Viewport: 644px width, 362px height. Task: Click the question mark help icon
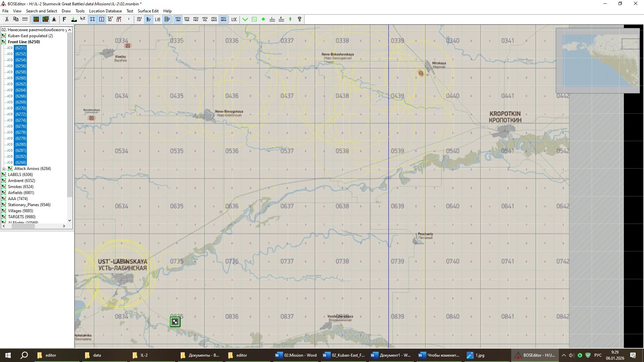click(300, 19)
